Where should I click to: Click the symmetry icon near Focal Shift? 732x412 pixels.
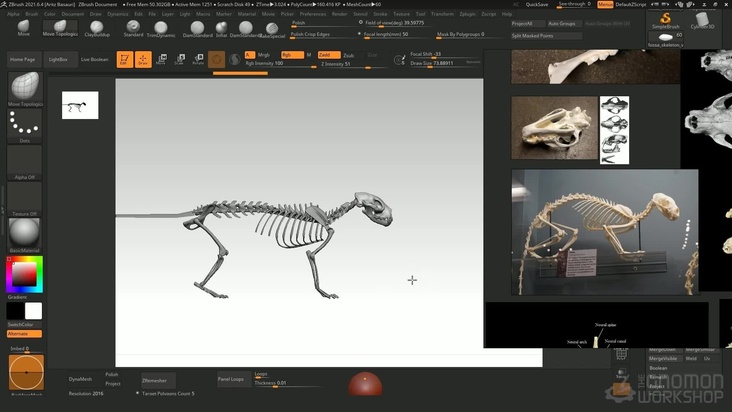[400, 60]
